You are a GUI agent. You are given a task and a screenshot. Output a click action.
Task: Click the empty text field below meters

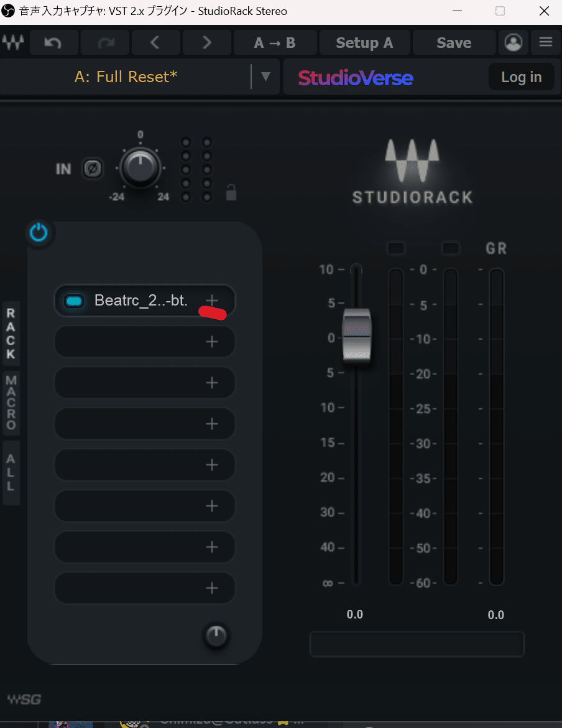click(x=417, y=644)
